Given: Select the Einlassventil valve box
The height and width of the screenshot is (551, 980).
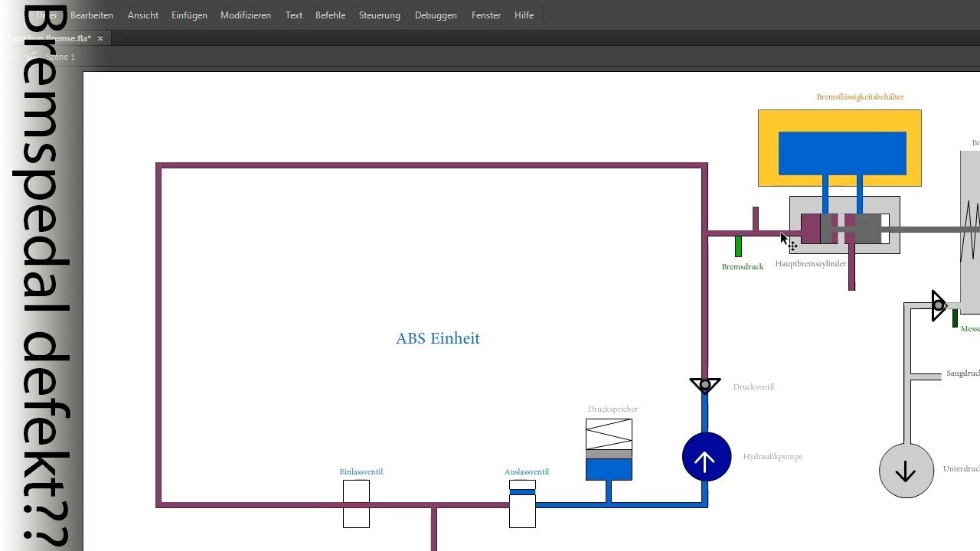Looking at the screenshot, I should 356,504.
